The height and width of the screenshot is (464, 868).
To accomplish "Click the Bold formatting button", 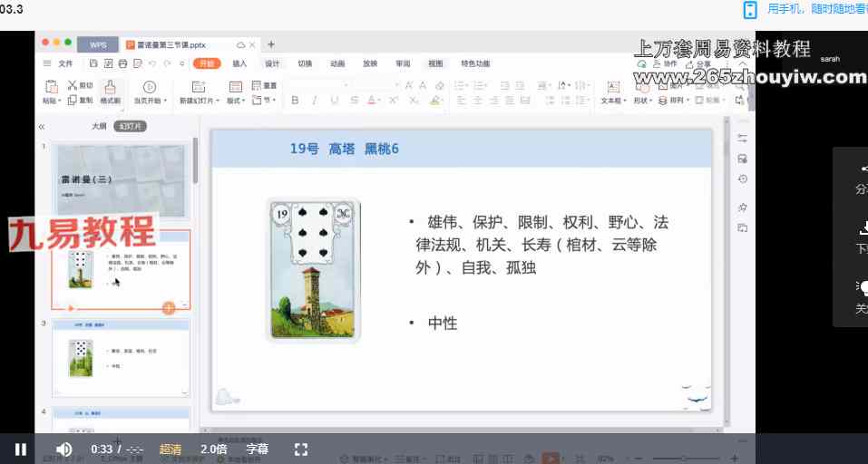I will click(295, 101).
